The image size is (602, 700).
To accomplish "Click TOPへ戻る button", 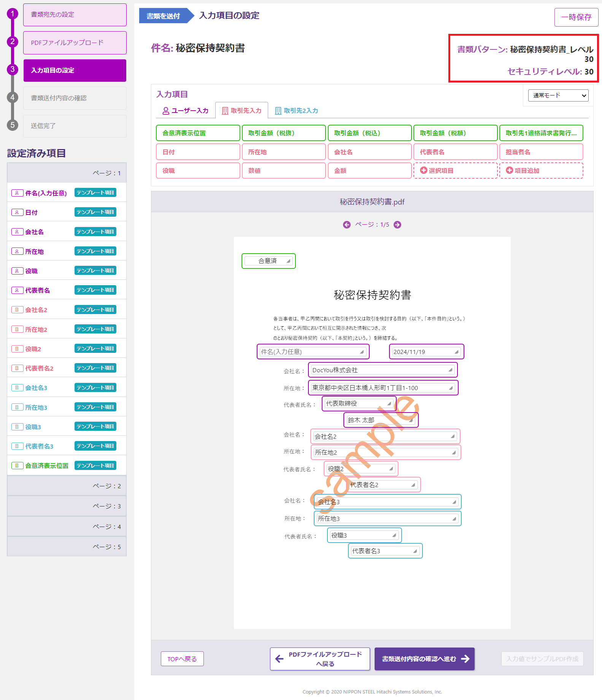I will 182,659.
